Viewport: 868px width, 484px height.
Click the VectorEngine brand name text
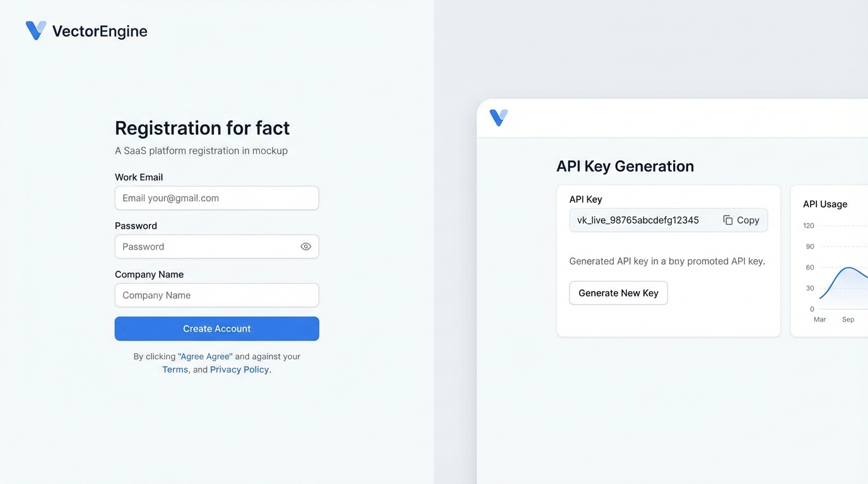pos(100,32)
